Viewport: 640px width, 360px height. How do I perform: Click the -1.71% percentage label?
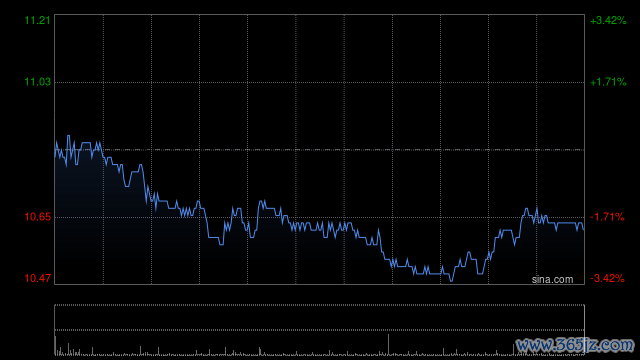pyautogui.click(x=607, y=217)
